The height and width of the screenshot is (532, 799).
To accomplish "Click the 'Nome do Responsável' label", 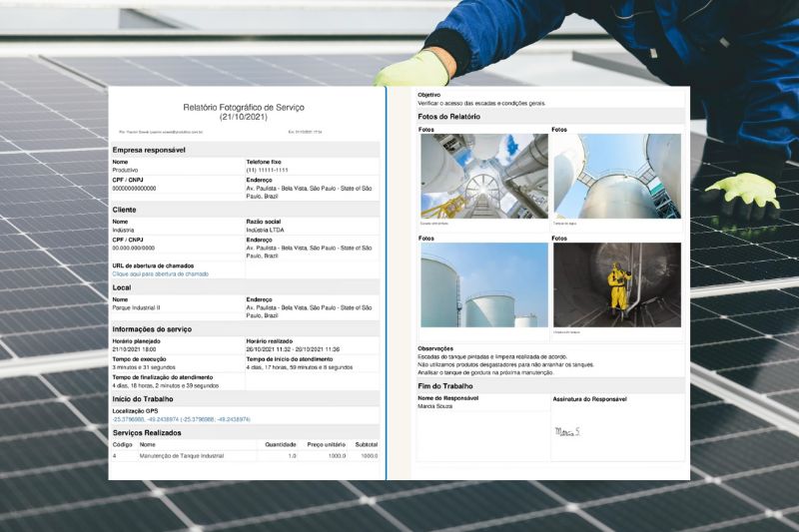I will point(447,398).
